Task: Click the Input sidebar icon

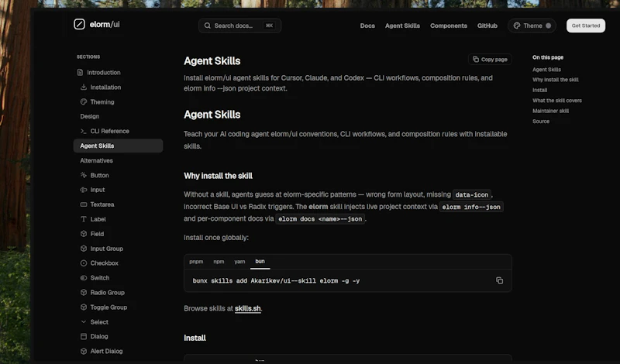Action: [84, 190]
